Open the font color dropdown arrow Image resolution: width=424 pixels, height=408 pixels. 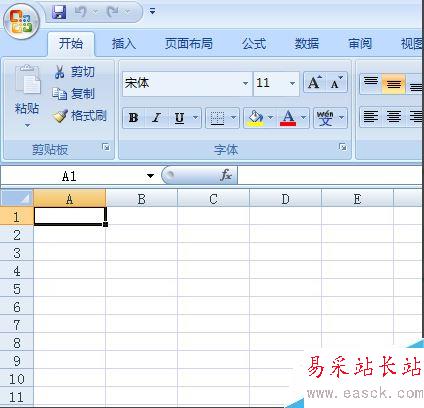point(303,117)
